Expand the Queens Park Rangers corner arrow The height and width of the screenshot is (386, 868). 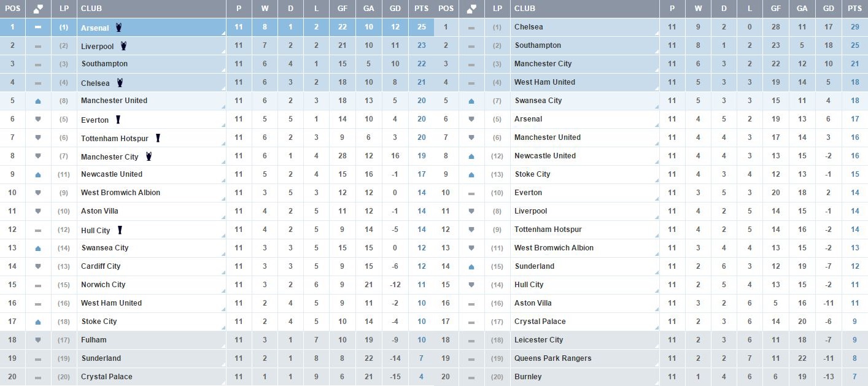[656, 364]
